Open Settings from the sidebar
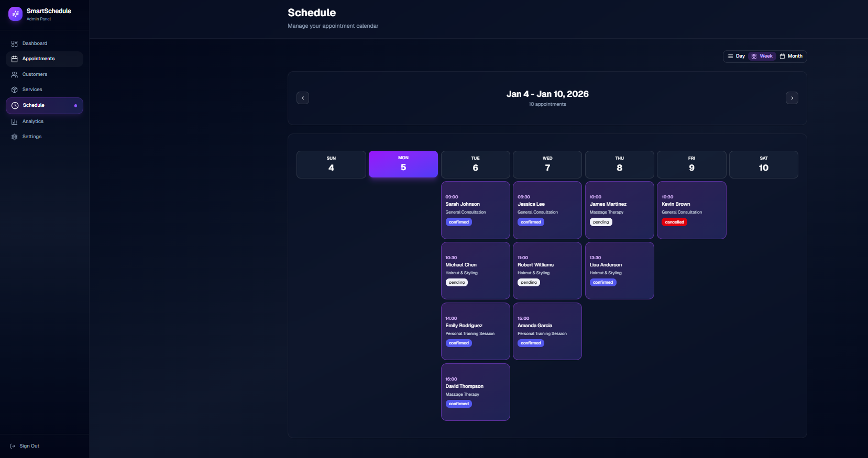Viewport: 868px width, 458px height. click(45, 137)
